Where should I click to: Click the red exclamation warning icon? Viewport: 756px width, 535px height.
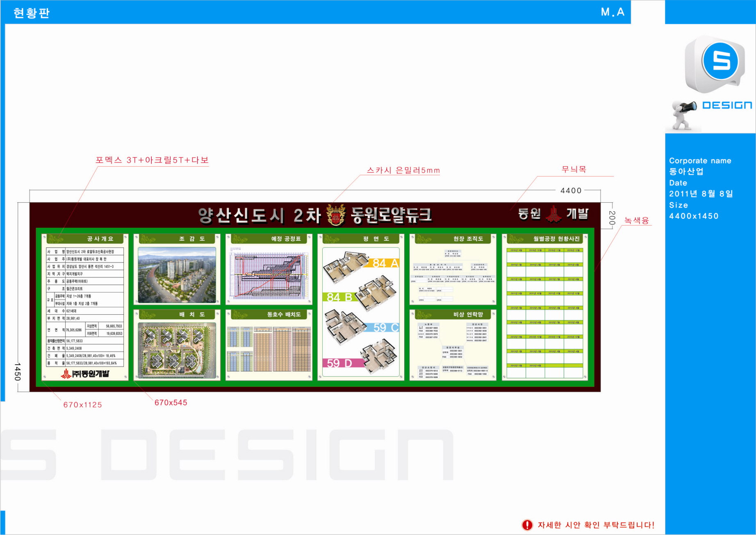[527, 525]
